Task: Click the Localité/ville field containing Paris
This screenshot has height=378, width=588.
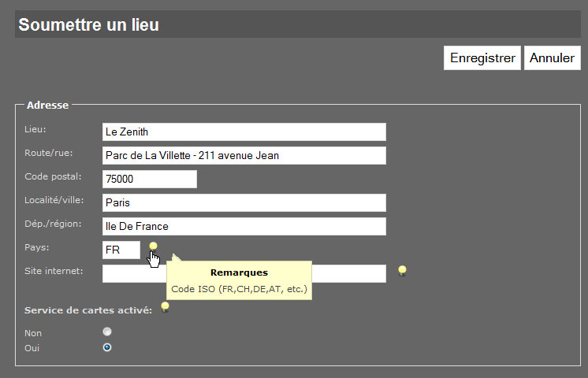Action: point(244,202)
